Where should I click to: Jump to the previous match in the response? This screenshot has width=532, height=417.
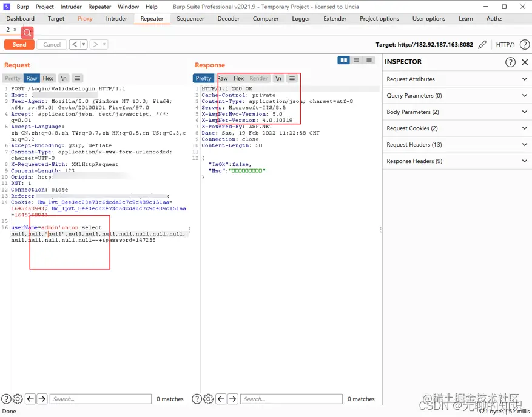[x=221, y=399]
